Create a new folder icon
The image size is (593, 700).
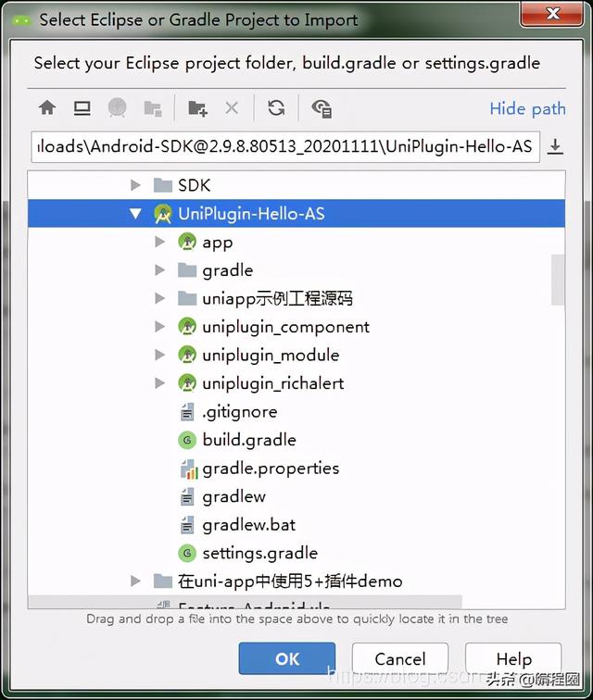pos(197,108)
